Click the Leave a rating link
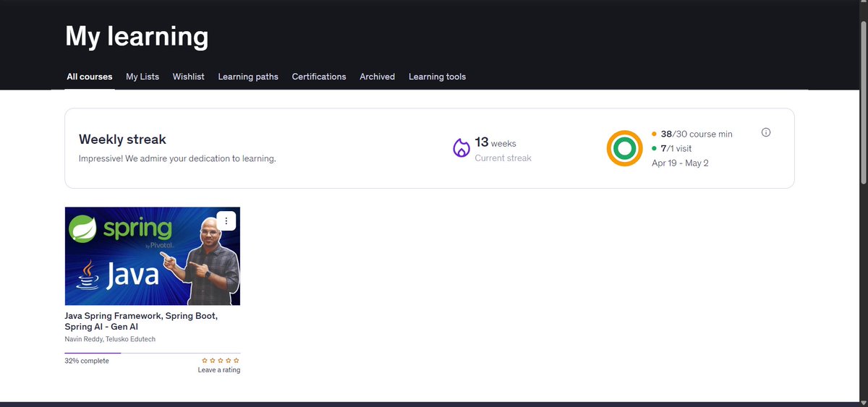The image size is (868, 407). tap(219, 370)
